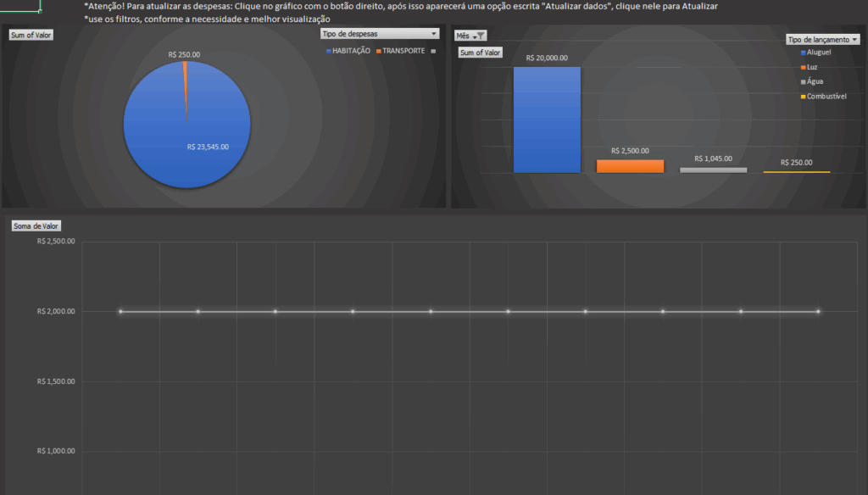Open the Tipo de despesas filter dropdown
This screenshot has width=868, height=495.
(380, 34)
